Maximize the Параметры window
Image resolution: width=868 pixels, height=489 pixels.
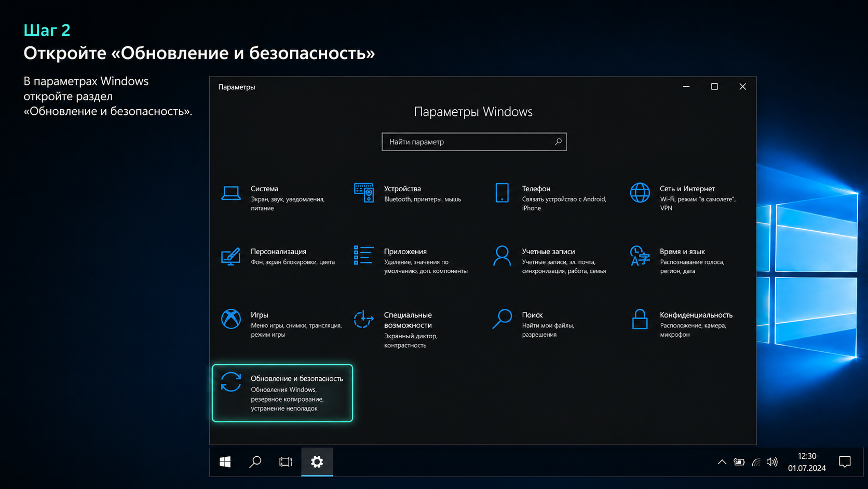coord(714,86)
